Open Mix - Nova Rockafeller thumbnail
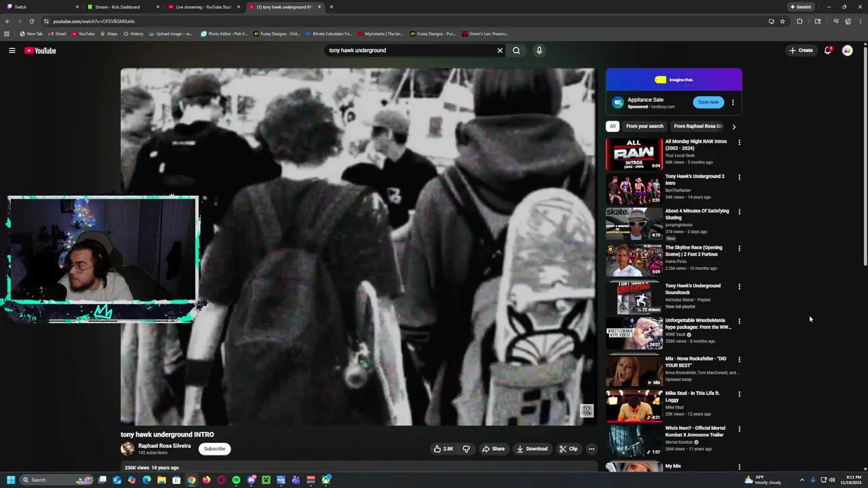The width and height of the screenshot is (868, 488). tap(634, 371)
